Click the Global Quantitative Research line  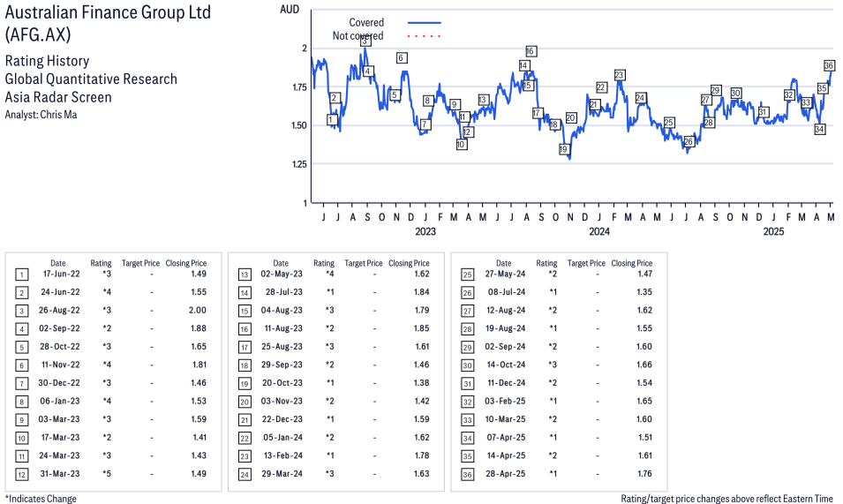click(91, 79)
